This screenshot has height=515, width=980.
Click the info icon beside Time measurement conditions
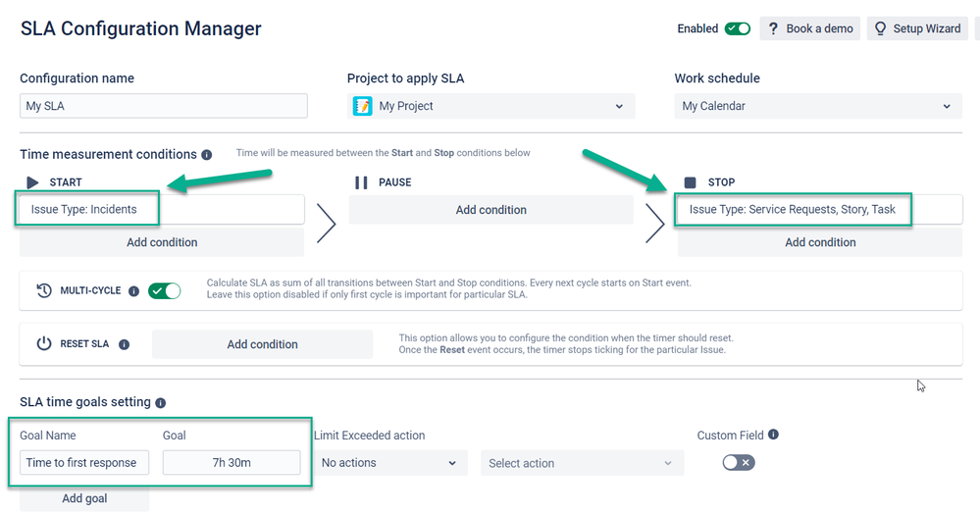tap(206, 155)
